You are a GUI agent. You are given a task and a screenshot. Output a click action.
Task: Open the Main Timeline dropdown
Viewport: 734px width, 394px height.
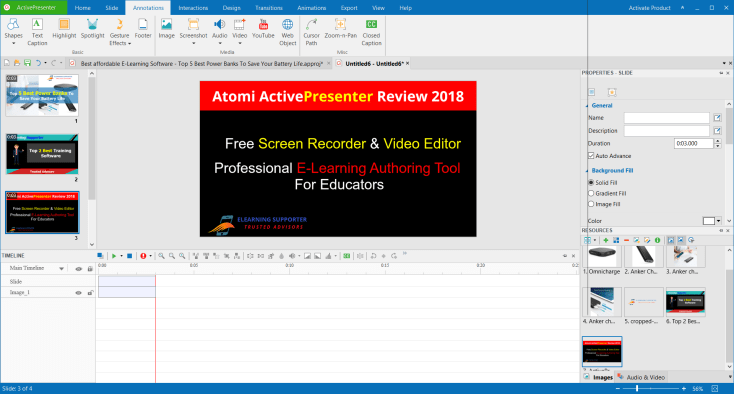pyautogui.click(x=61, y=269)
